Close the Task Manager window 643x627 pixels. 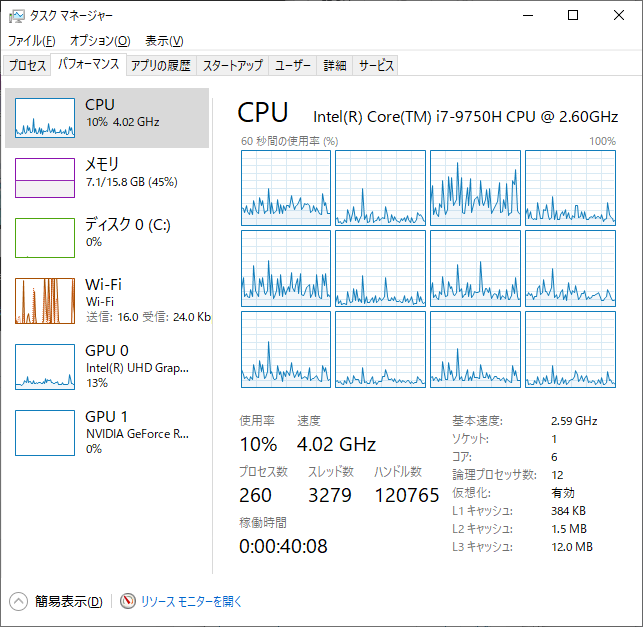coord(619,16)
